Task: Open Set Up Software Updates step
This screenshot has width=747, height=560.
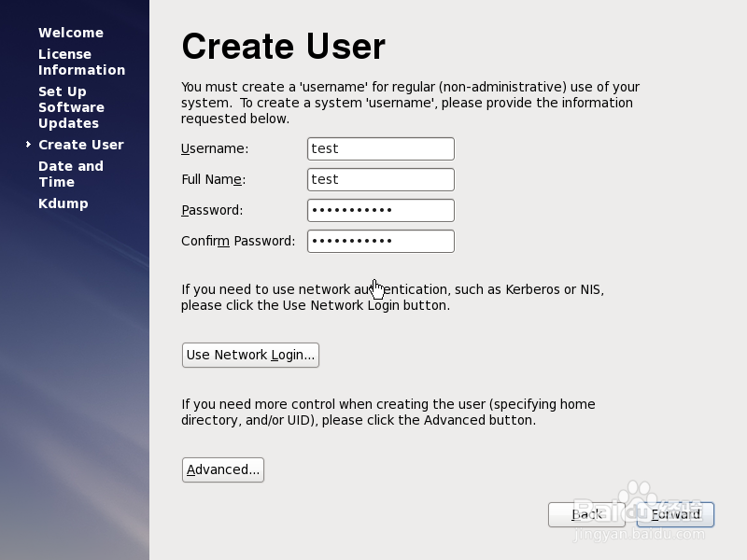Action: pyautogui.click(x=72, y=107)
